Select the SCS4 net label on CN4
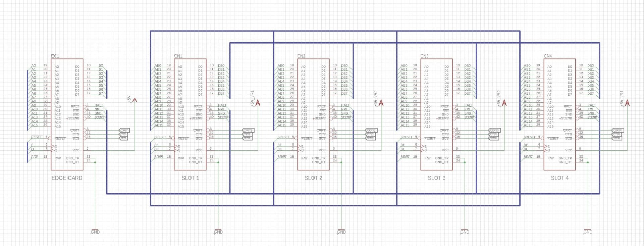Image resolution: width=644 pixels, height=246 pixels. [616, 138]
